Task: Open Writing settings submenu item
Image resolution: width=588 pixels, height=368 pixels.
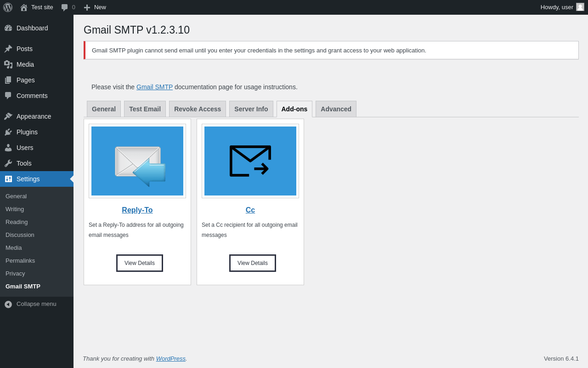Action: point(37,209)
